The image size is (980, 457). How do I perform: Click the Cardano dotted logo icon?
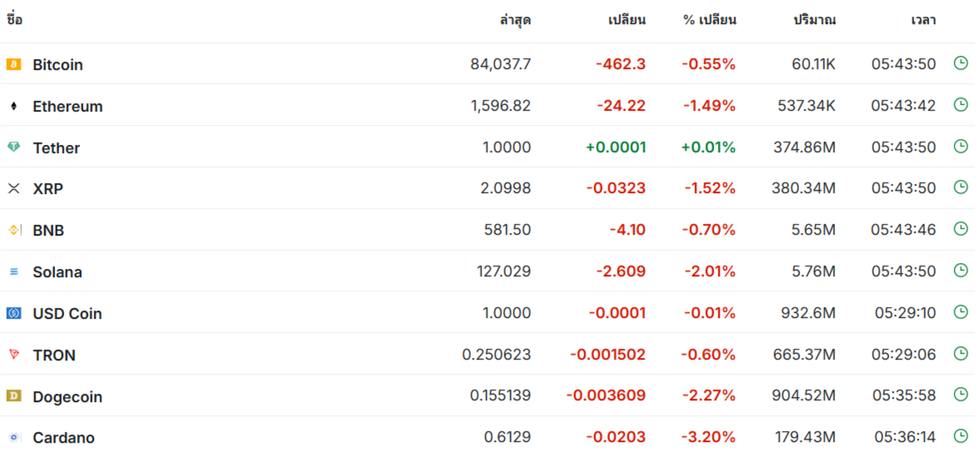coord(13,437)
